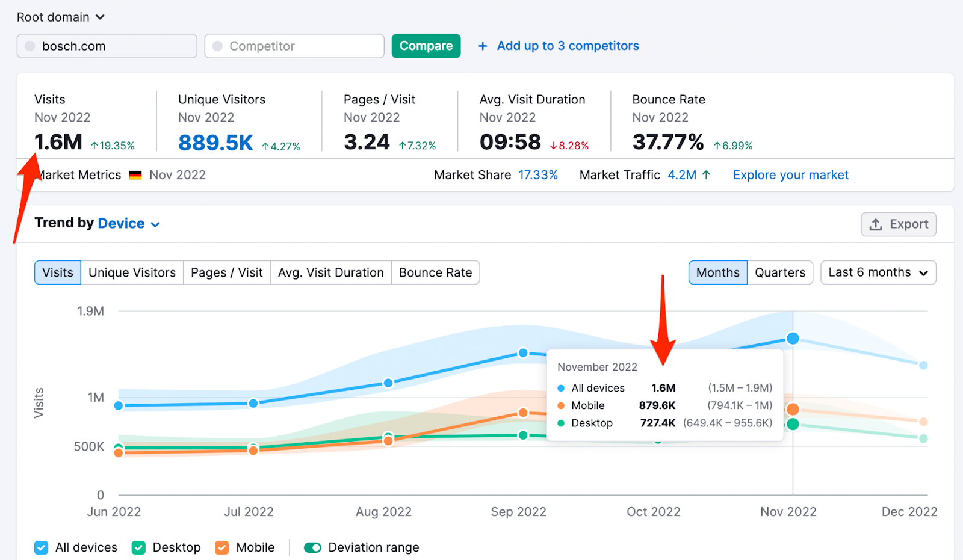Open the Last 6 months dropdown
The width and height of the screenshot is (963, 560).
[x=878, y=272]
